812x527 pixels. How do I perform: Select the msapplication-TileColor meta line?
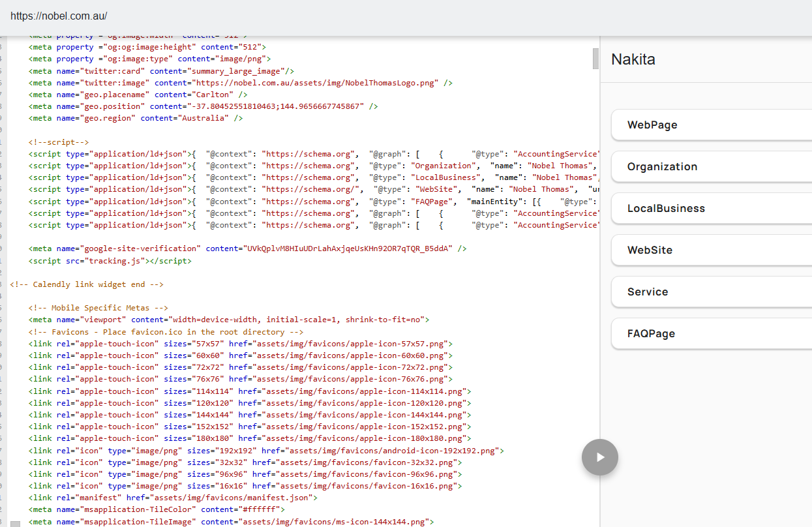click(157, 509)
